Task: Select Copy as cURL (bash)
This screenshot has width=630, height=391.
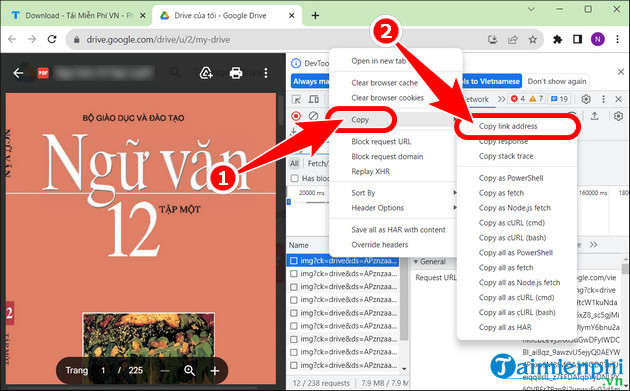Action: [512, 238]
